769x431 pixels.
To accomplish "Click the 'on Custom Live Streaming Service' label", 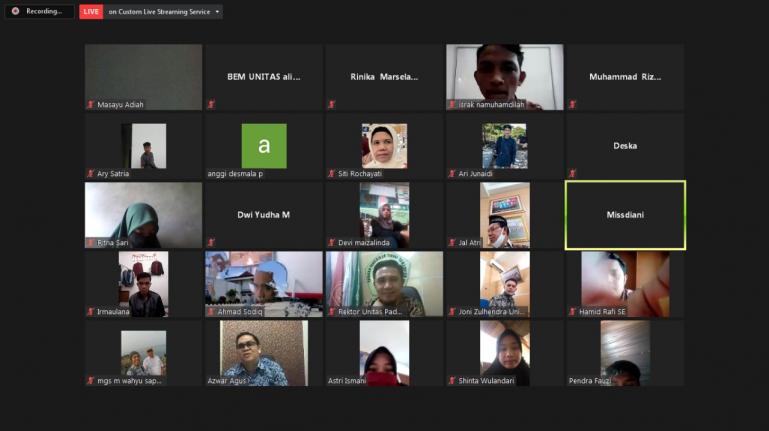I will point(159,12).
